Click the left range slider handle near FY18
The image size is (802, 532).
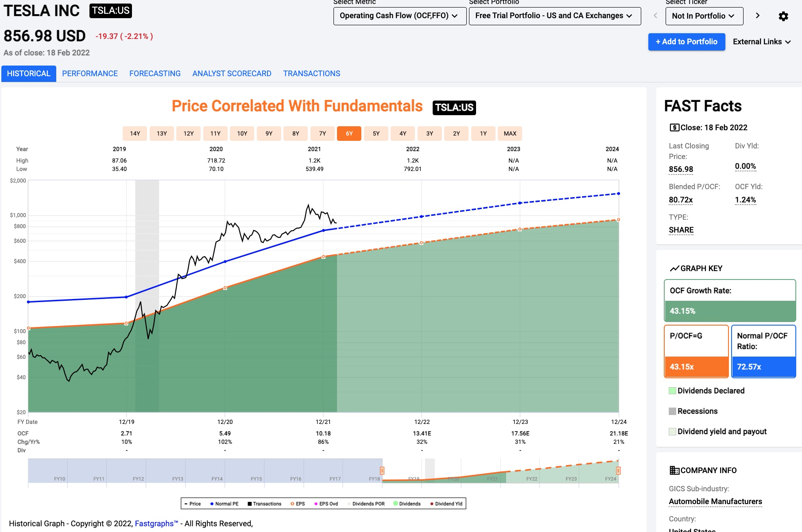[x=382, y=470]
